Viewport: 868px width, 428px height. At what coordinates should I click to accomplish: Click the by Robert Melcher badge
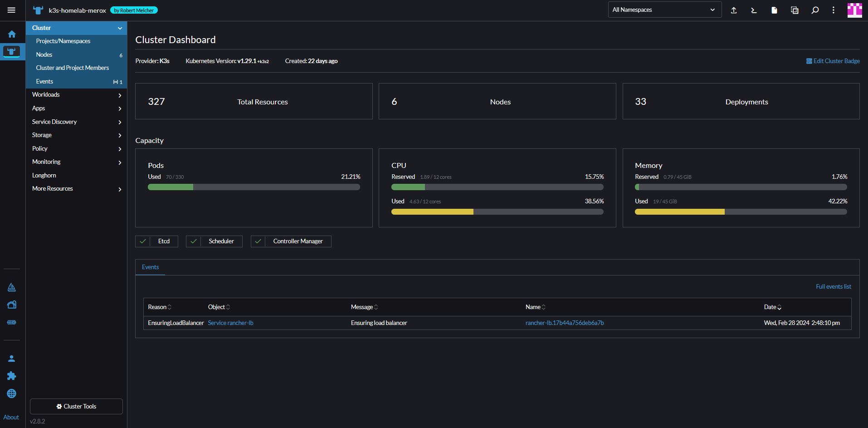pyautogui.click(x=134, y=10)
